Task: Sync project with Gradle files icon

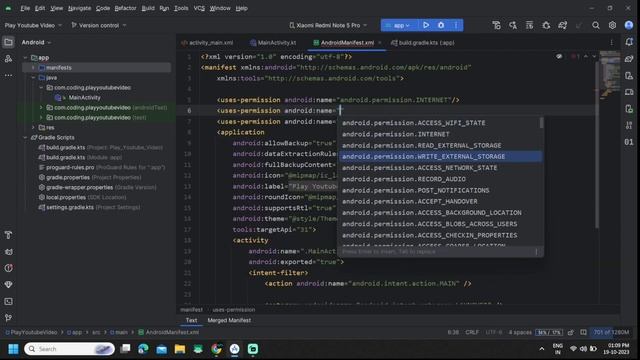Action: tap(562, 25)
